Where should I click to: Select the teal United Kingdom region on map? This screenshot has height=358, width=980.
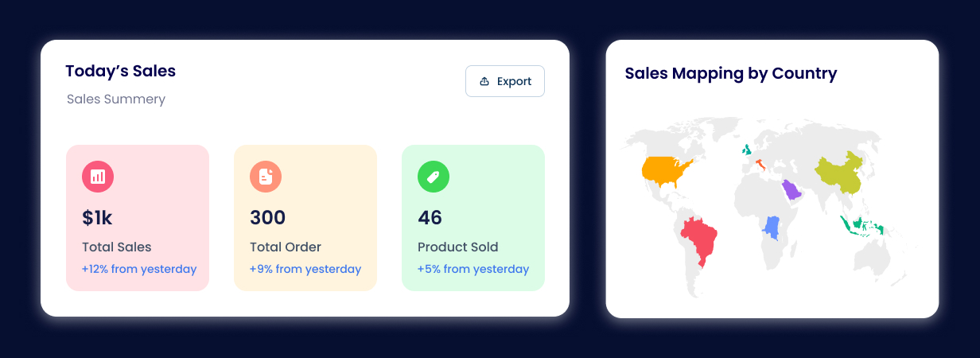747,150
